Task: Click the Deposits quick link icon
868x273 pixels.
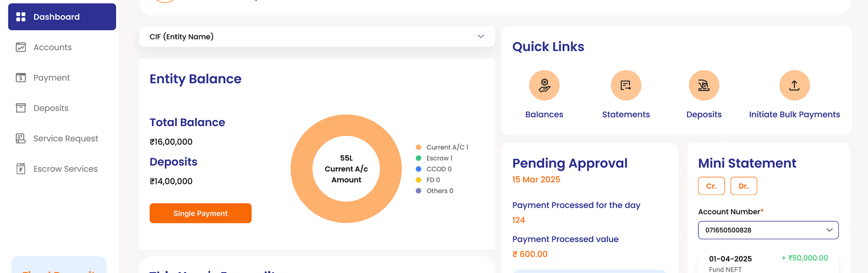Action: (x=704, y=85)
